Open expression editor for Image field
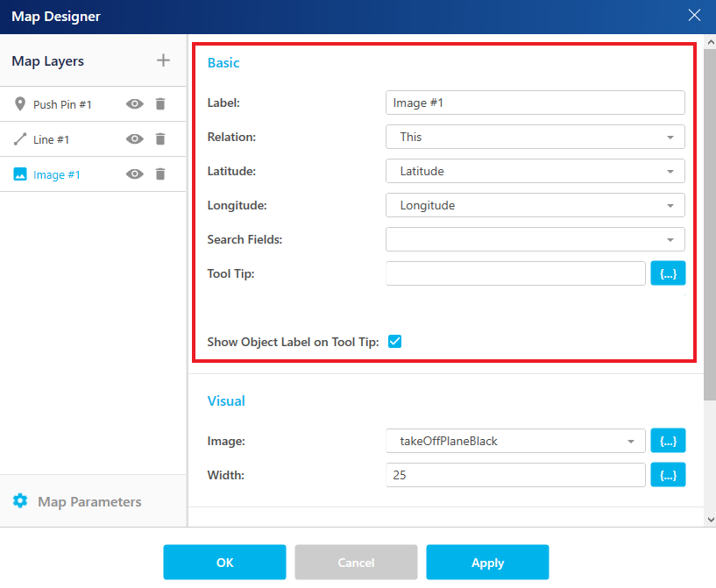This screenshot has height=588, width=716. 668,441
